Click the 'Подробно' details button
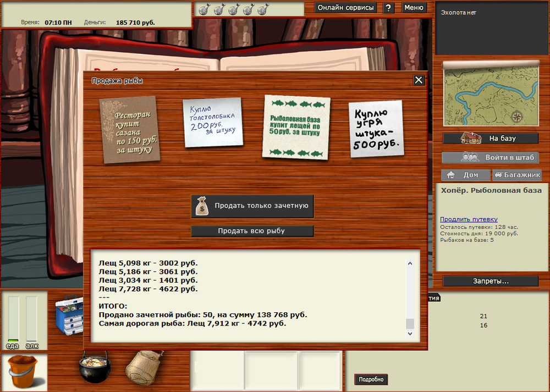 [x=371, y=379]
